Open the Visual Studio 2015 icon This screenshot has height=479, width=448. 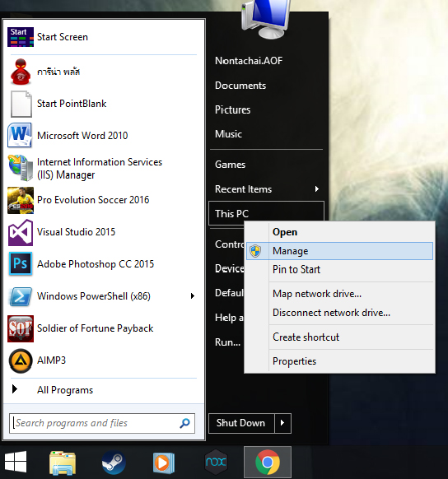tap(21, 232)
